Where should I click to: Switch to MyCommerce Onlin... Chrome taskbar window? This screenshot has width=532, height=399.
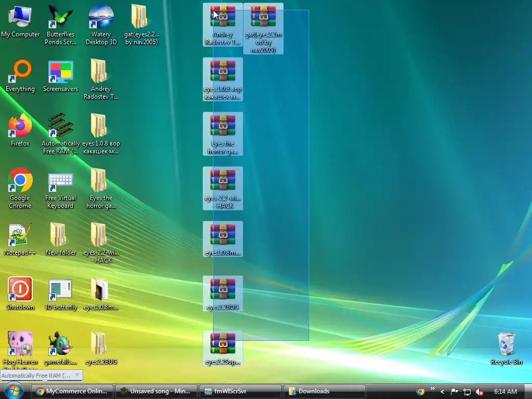point(72,391)
